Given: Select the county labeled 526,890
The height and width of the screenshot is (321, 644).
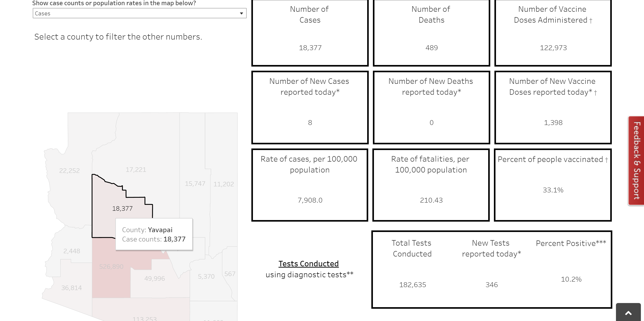Looking at the screenshot, I should point(111,267).
